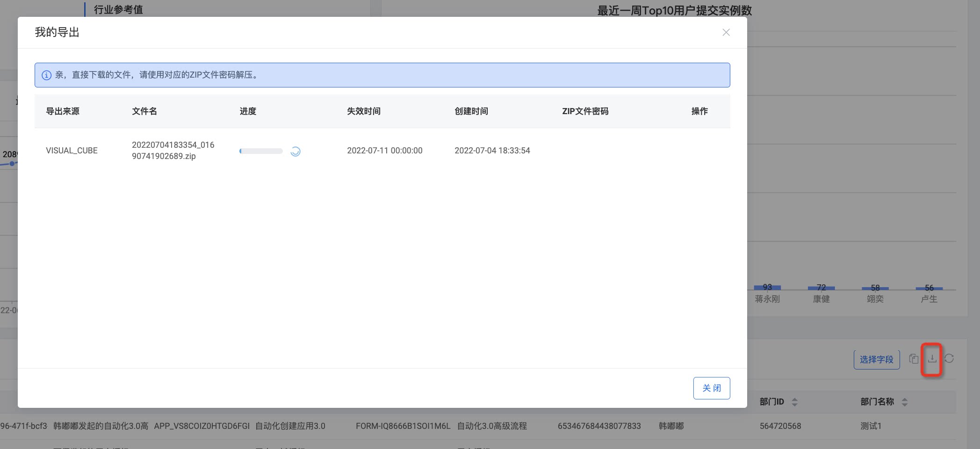980x449 pixels.
Task: Open the 选择字段 field selector button
Action: pyautogui.click(x=877, y=360)
